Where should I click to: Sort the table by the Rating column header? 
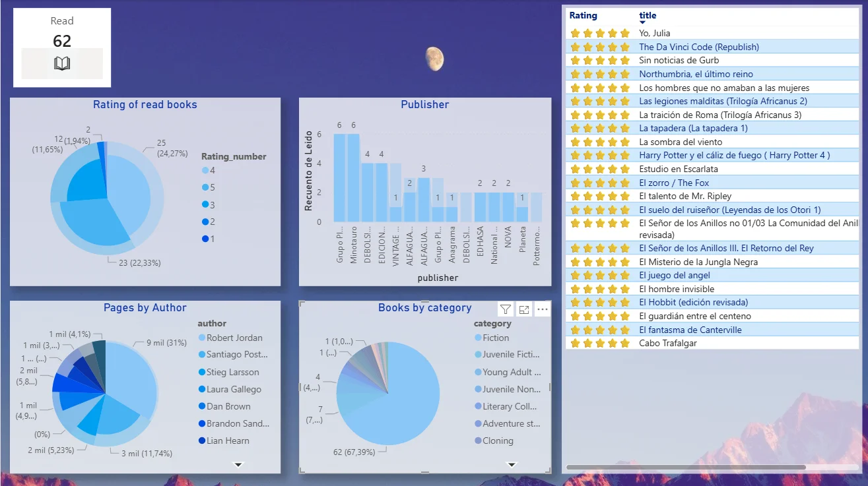(583, 16)
